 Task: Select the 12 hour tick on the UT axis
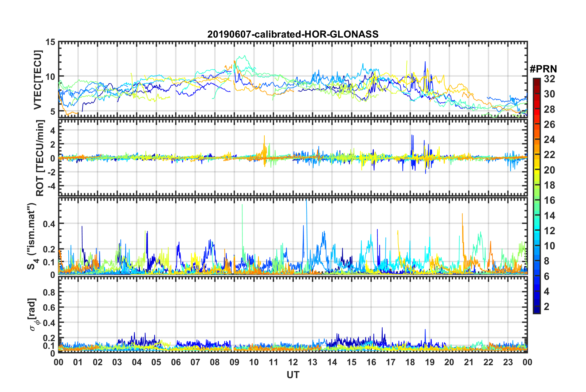[293, 362]
